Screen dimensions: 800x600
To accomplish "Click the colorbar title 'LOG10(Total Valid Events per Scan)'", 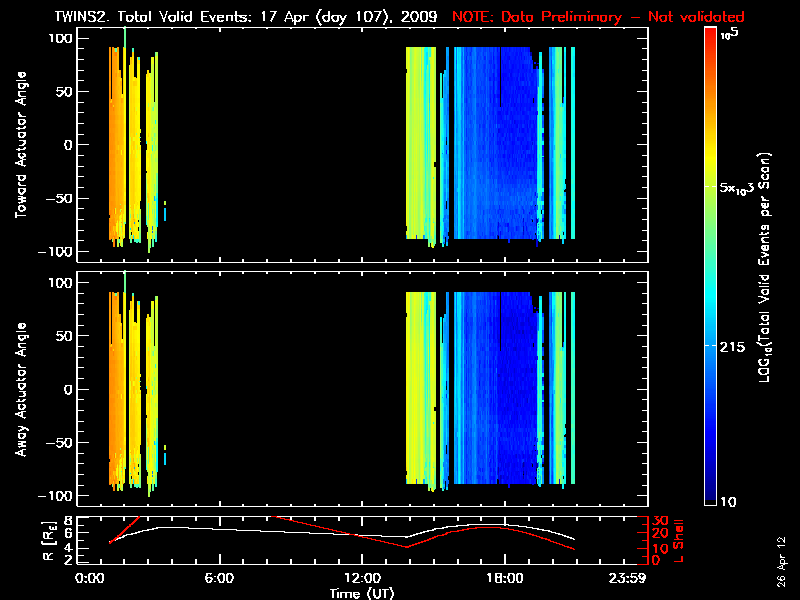I will tap(764, 270).
